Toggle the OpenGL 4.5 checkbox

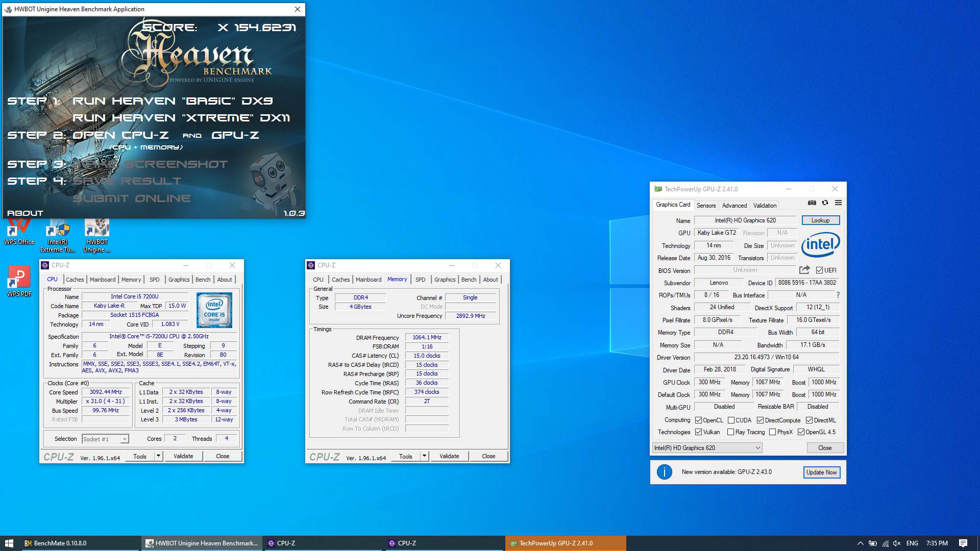coord(801,432)
